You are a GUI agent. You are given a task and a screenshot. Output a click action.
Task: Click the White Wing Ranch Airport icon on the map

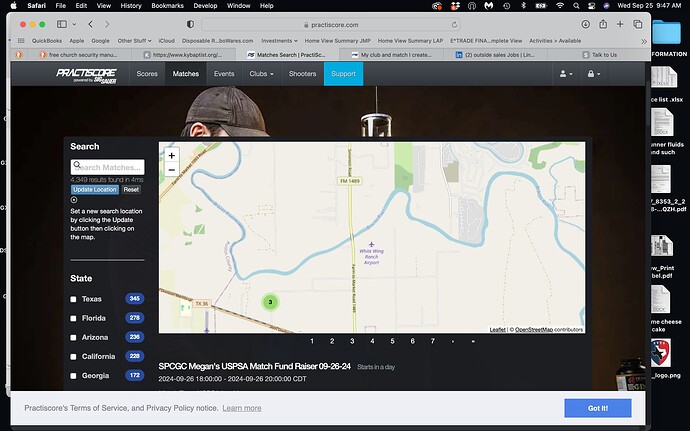371,244
